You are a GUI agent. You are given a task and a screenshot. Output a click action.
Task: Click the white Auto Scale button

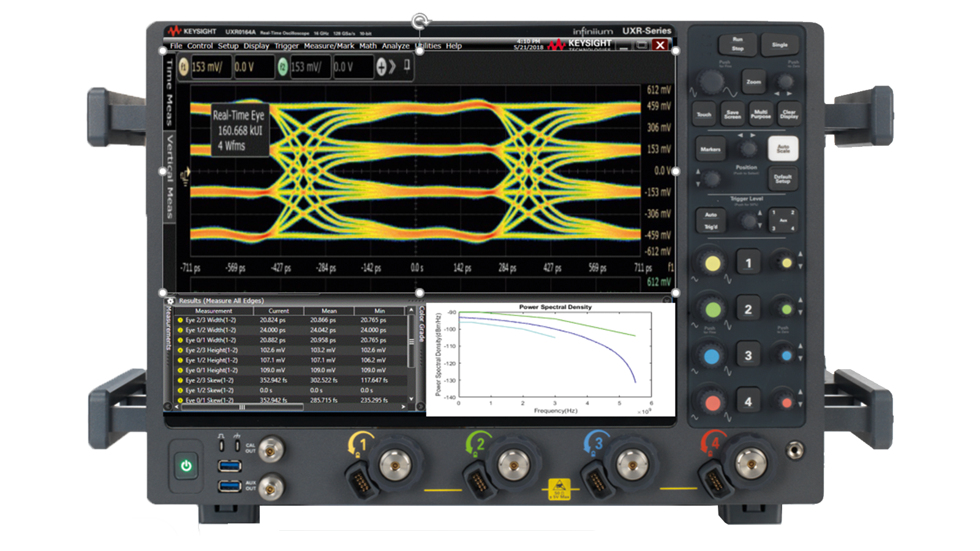coord(783,148)
